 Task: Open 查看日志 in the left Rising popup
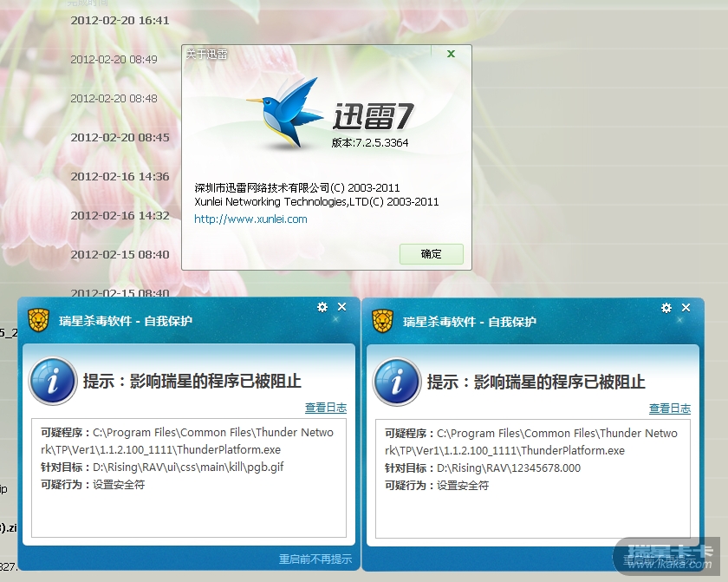click(x=326, y=408)
